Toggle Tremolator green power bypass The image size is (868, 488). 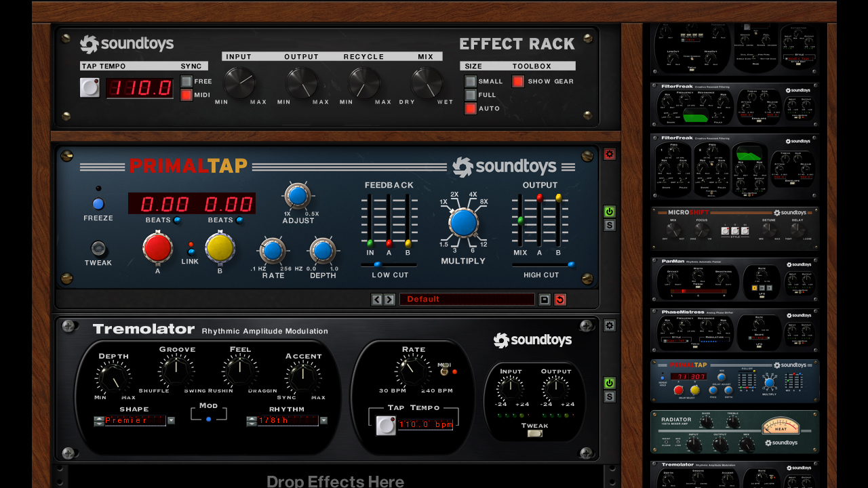[x=610, y=383]
